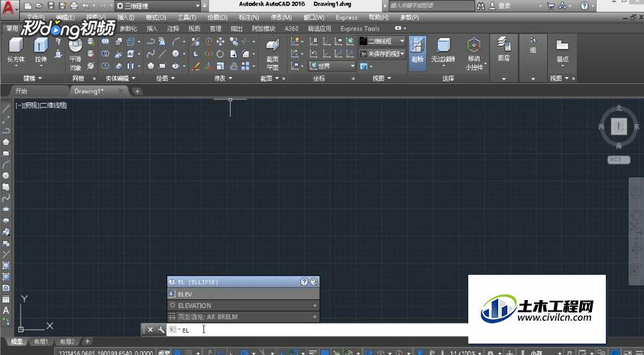Image resolution: width=644 pixels, height=355 pixels.
Task: Click the Plot/Print icon in quick access toolbar
Action: pyautogui.click(x=74, y=6)
